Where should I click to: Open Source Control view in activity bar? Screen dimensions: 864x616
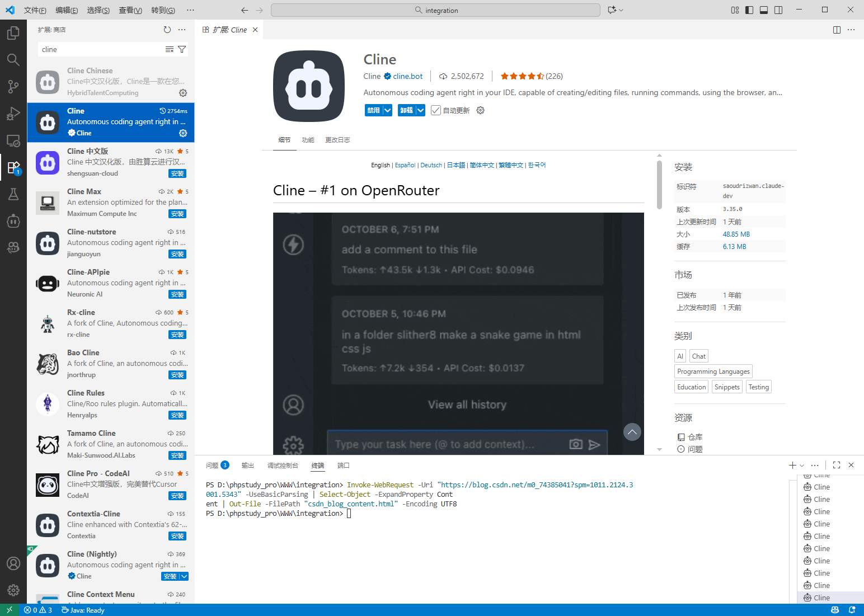point(13,86)
